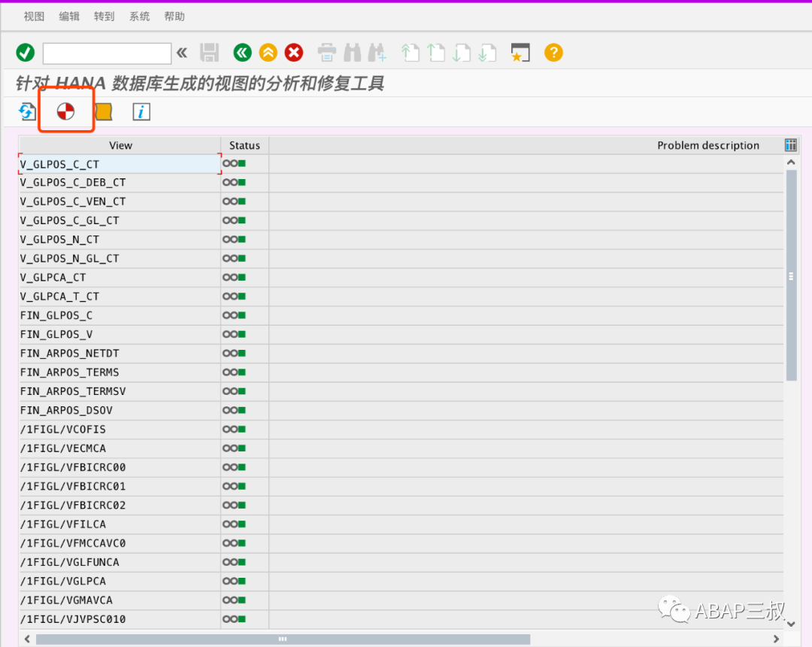Go to First Page icon
This screenshot has width=812, height=647.
coord(411,53)
